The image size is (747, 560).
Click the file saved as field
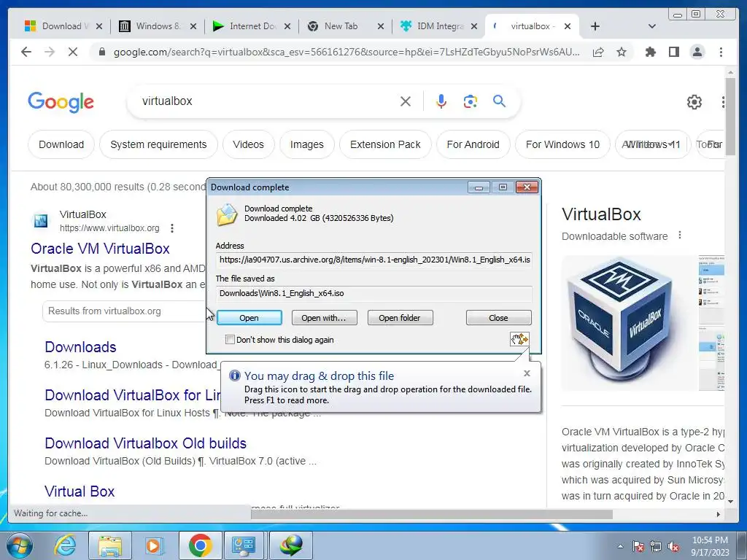(x=374, y=293)
